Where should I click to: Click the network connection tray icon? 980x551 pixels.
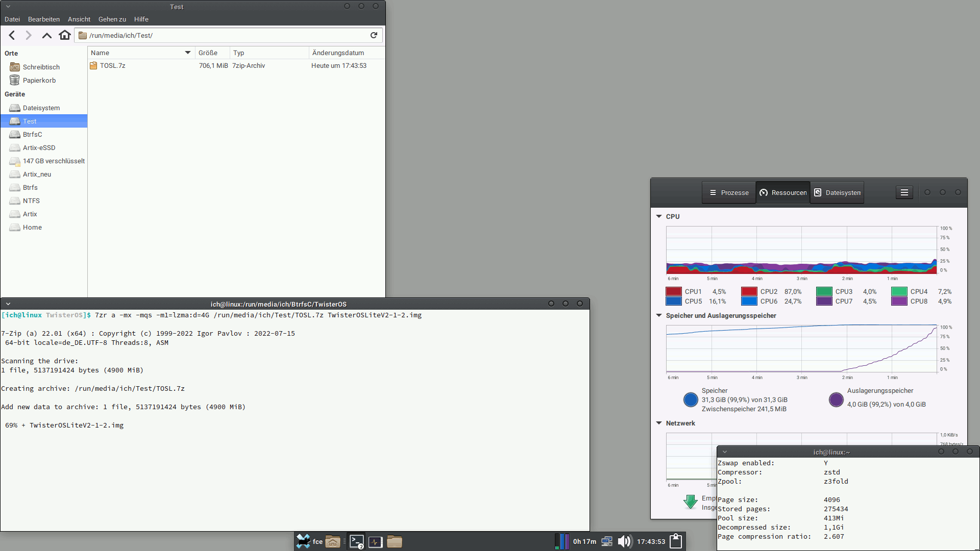coord(607,541)
